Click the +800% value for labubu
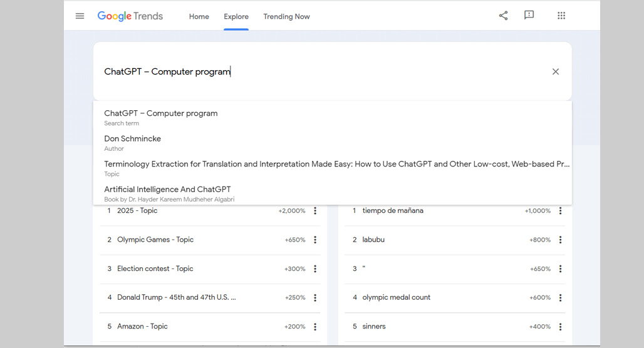This screenshot has height=348, width=644. click(x=540, y=240)
